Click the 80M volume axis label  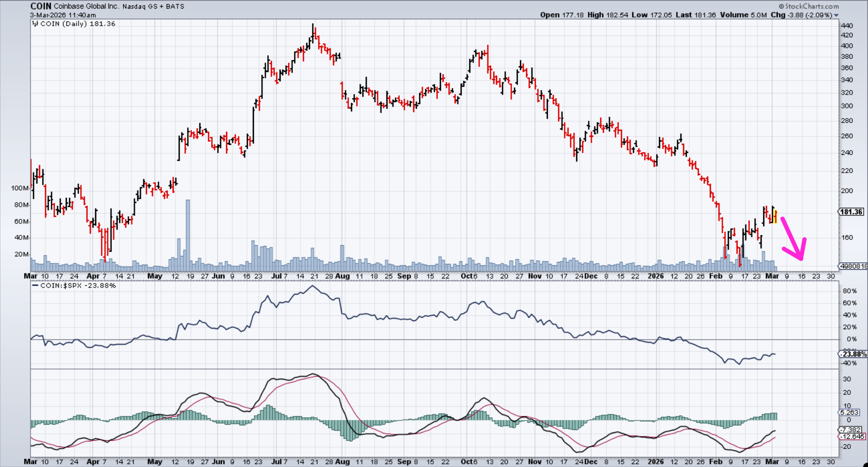(x=22, y=205)
